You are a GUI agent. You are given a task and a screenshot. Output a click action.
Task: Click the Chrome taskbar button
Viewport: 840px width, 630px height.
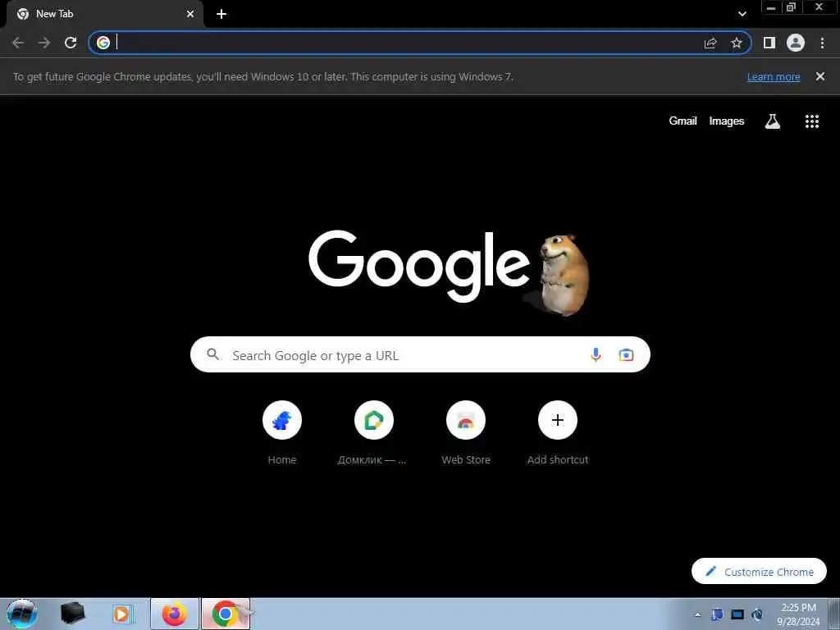tap(226, 614)
